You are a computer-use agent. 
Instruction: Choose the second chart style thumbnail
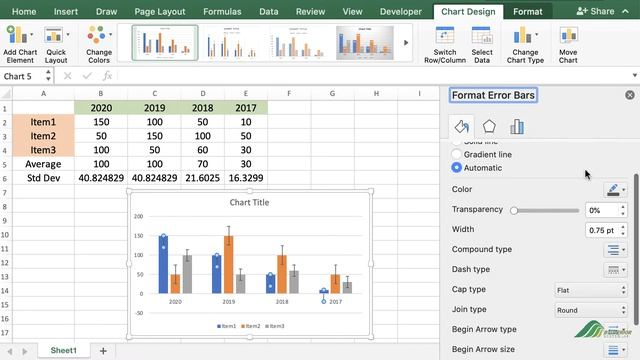click(x=231, y=43)
